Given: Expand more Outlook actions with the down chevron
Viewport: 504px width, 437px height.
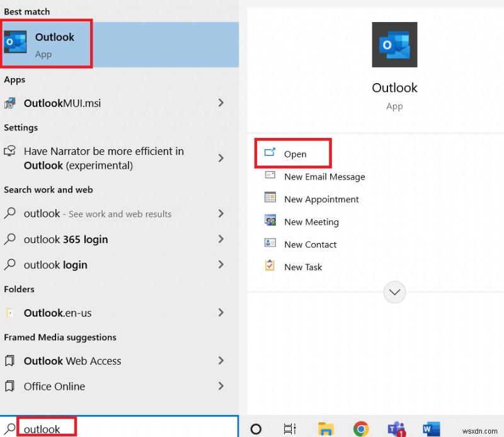Looking at the screenshot, I should [x=395, y=292].
